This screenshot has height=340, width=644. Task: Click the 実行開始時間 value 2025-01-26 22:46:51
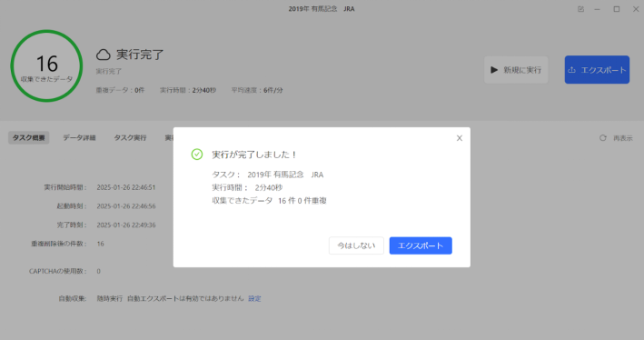[x=126, y=187]
